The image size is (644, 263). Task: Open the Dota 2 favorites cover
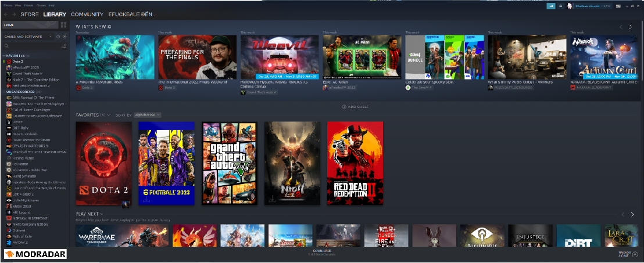(104, 163)
